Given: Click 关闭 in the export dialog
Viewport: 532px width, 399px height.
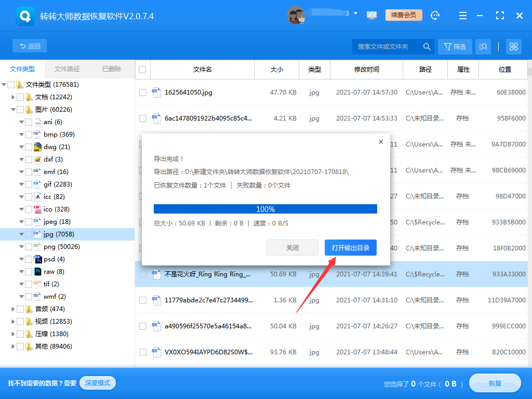Looking at the screenshot, I should pos(292,248).
